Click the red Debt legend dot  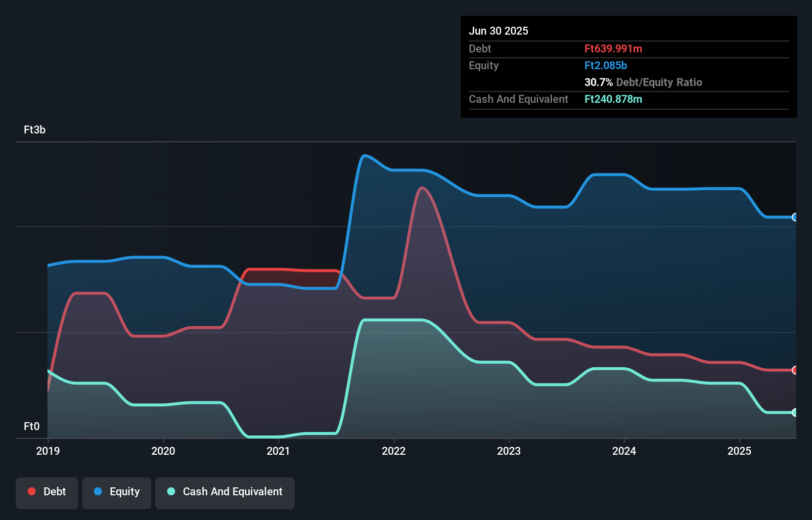pos(31,492)
